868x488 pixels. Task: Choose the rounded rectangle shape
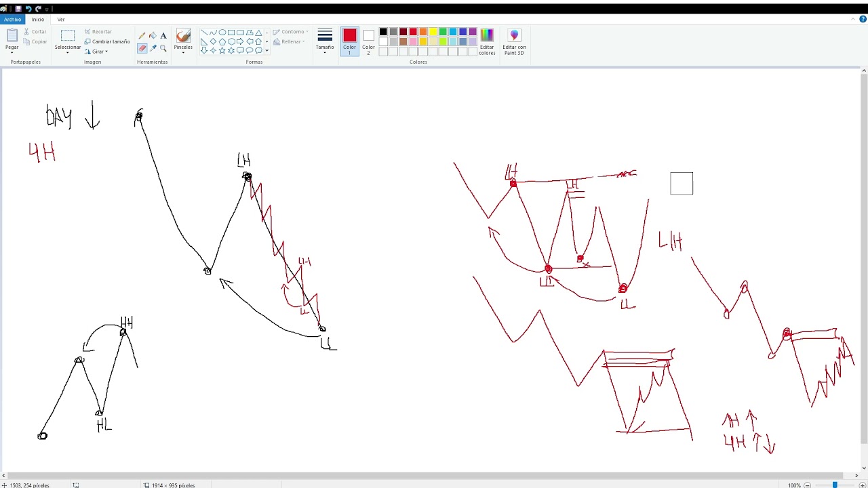[240, 33]
